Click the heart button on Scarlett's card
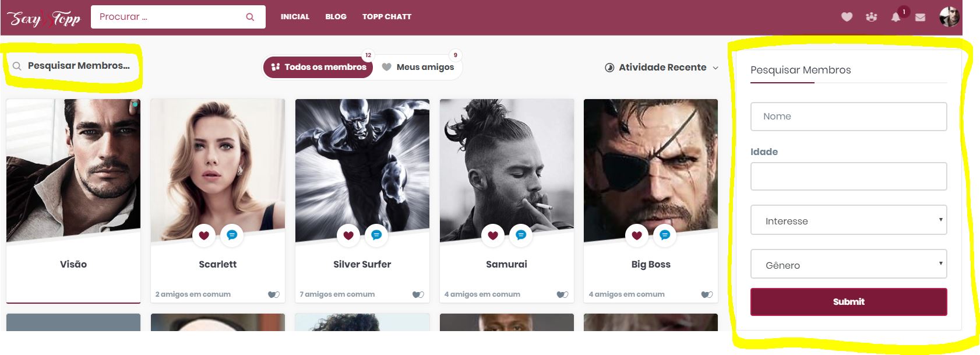The image size is (980, 355). point(204,236)
